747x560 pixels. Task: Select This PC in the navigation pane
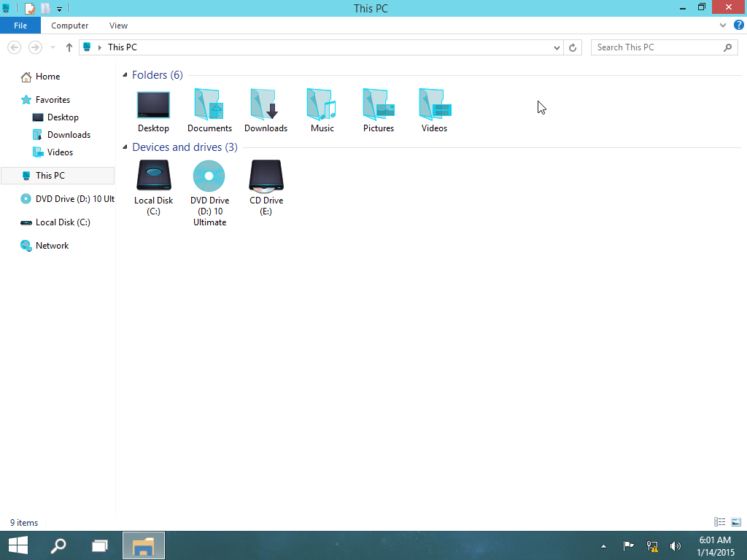coord(58,175)
